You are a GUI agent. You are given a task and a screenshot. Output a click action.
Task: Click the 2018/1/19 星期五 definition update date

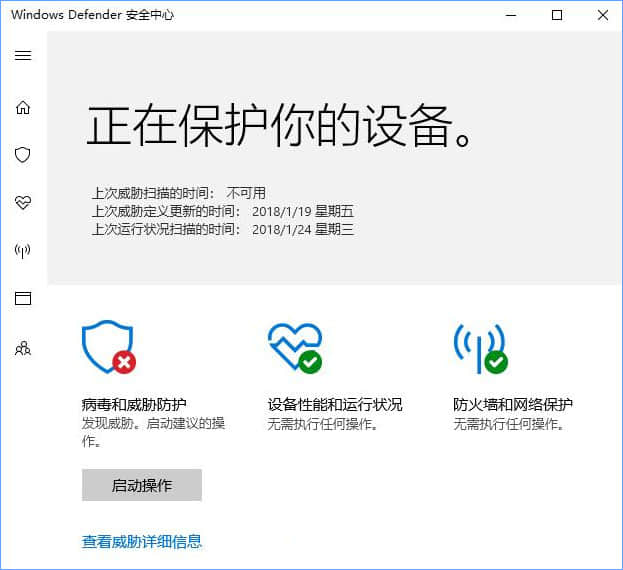pos(303,211)
